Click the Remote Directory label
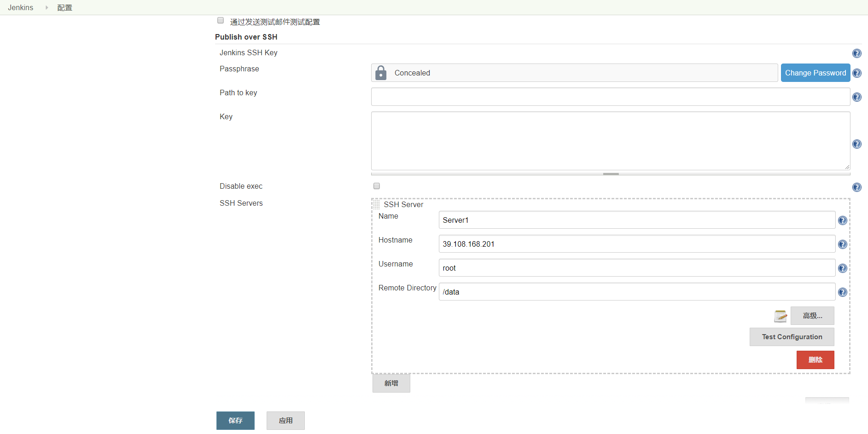This screenshot has height=434, width=868. (x=408, y=288)
